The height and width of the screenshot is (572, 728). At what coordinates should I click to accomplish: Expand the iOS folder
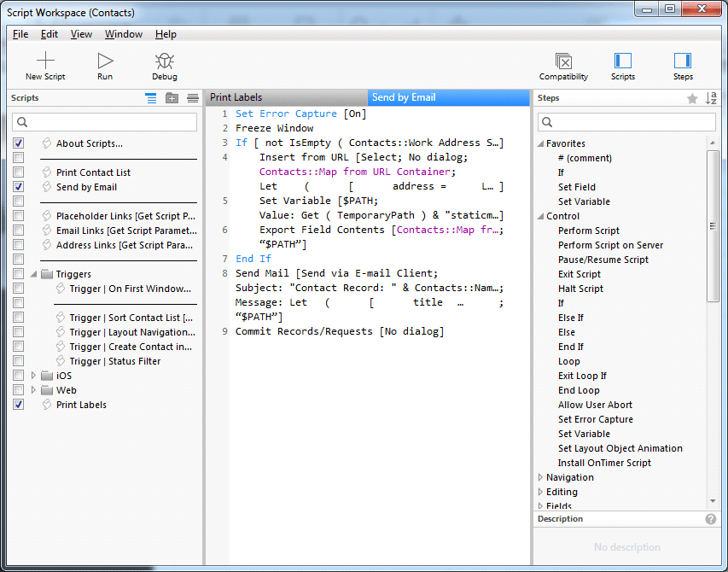click(x=32, y=375)
